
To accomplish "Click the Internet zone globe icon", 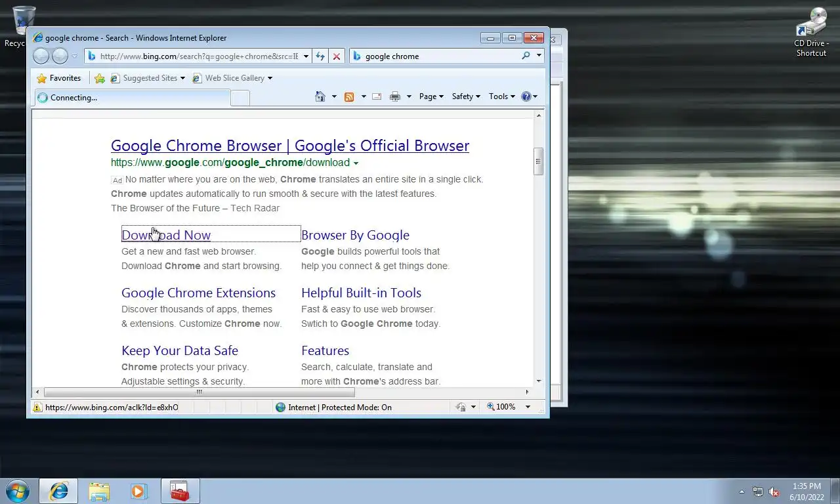I will (x=281, y=408).
